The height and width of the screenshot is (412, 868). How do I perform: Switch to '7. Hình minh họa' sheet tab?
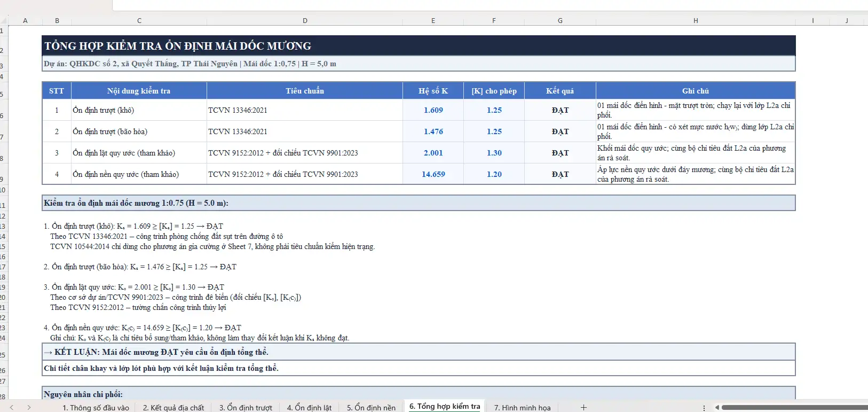pyautogui.click(x=522, y=408)
